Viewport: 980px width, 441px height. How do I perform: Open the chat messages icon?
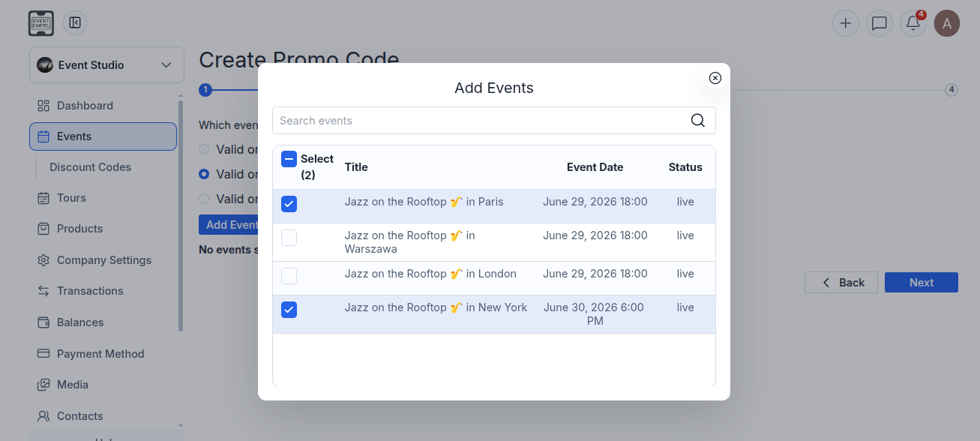pyautogui.click(x=880, y=23)
